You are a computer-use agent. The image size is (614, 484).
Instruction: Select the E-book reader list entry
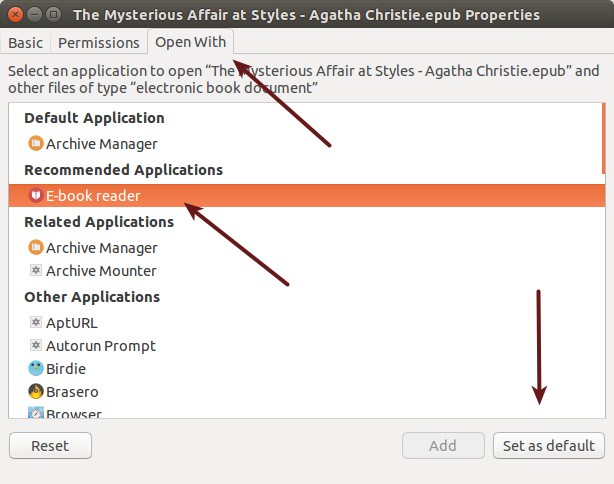307,195
